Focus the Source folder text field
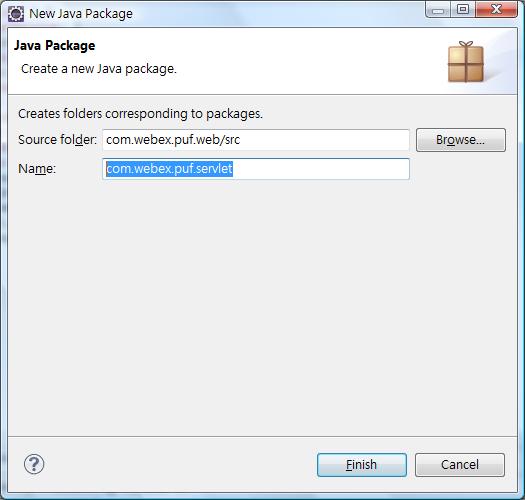The width and height of the screenshot is (525, 500). point(256,140)
